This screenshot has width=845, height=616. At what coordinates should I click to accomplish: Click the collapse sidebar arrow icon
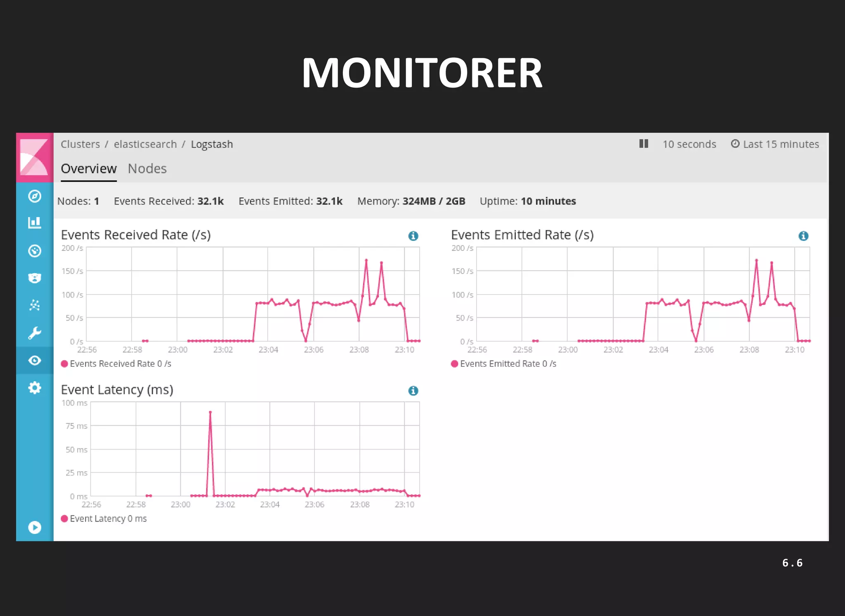pyautogui.click(x=35, y=527)
